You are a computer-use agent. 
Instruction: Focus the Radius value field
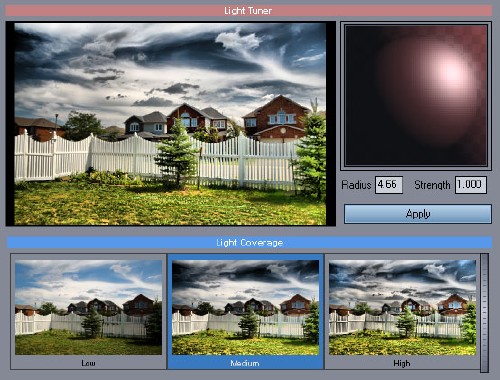tap(389, 185)
